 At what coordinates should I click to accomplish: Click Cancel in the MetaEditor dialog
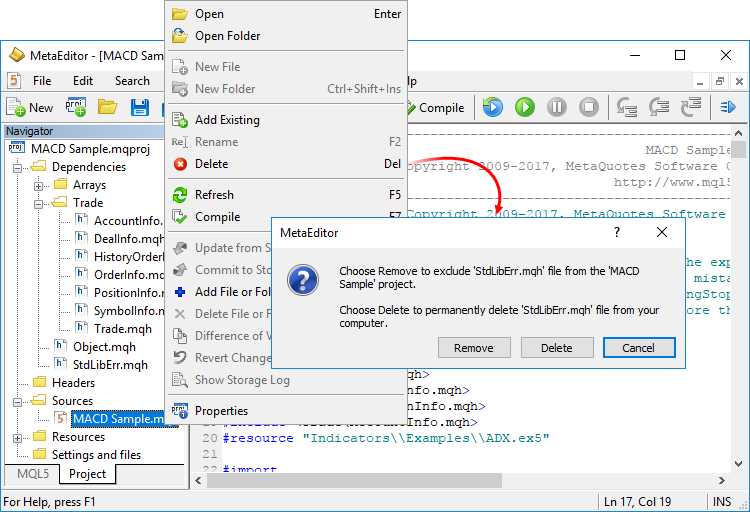pos(639,348)
